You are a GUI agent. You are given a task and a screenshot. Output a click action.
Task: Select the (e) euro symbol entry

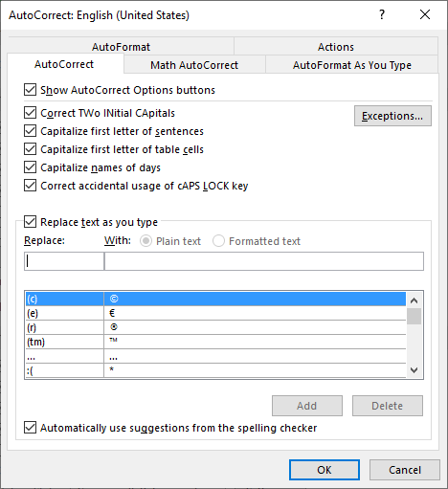click(x=215, y=313)
